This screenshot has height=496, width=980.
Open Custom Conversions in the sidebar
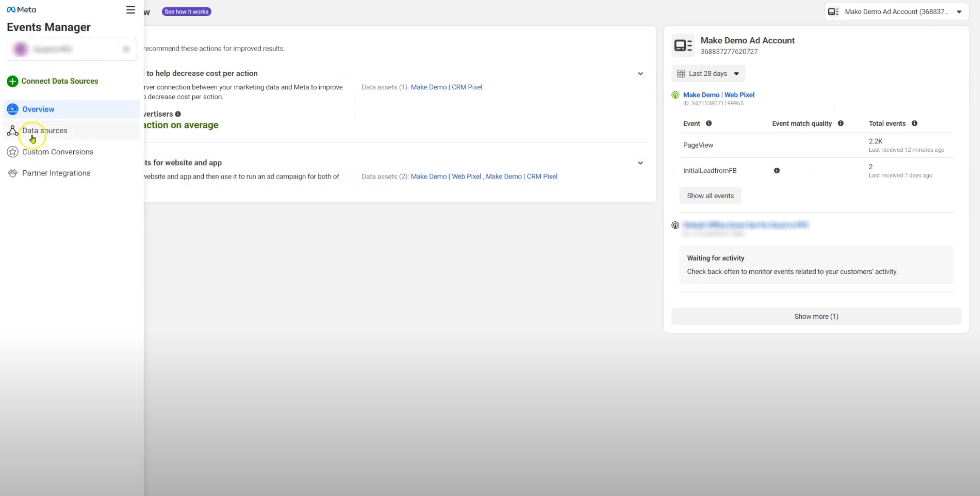point(72,152)
